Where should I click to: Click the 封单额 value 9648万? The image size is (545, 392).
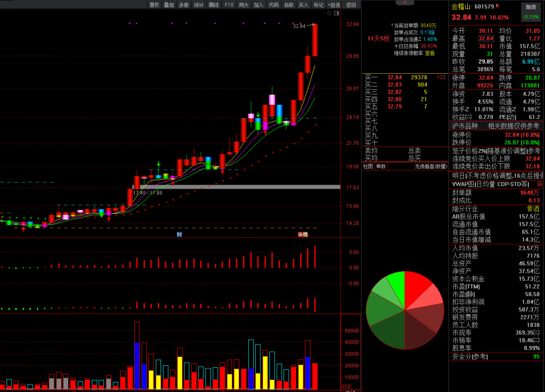(x=530, y=193)
